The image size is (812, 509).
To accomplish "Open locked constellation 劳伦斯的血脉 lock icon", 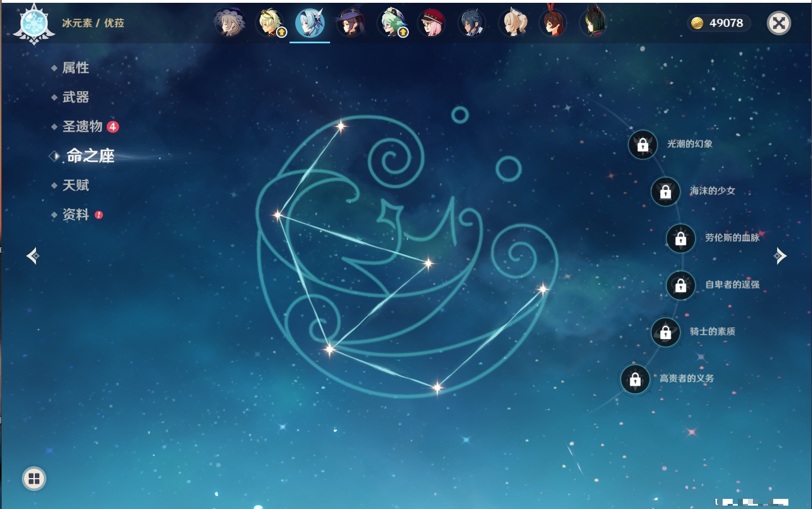I will [x=681, y=238].
